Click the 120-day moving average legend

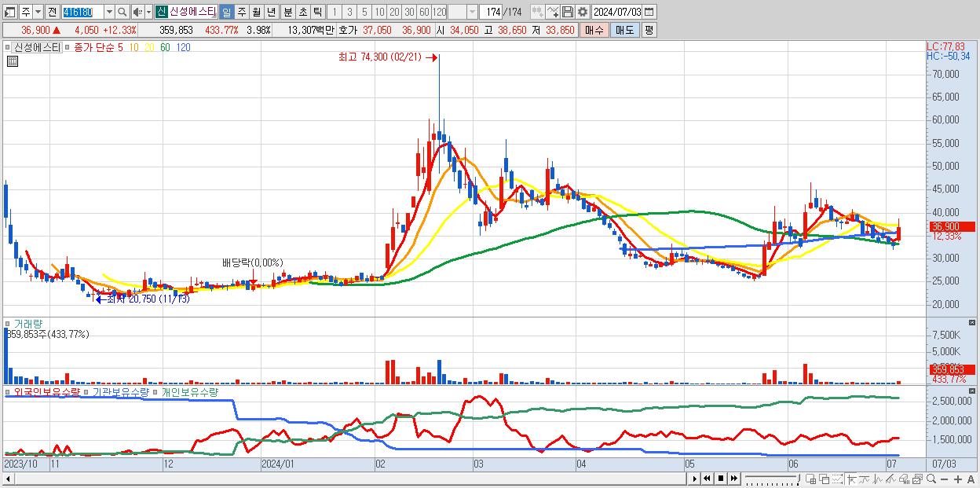tap(183, 47)
